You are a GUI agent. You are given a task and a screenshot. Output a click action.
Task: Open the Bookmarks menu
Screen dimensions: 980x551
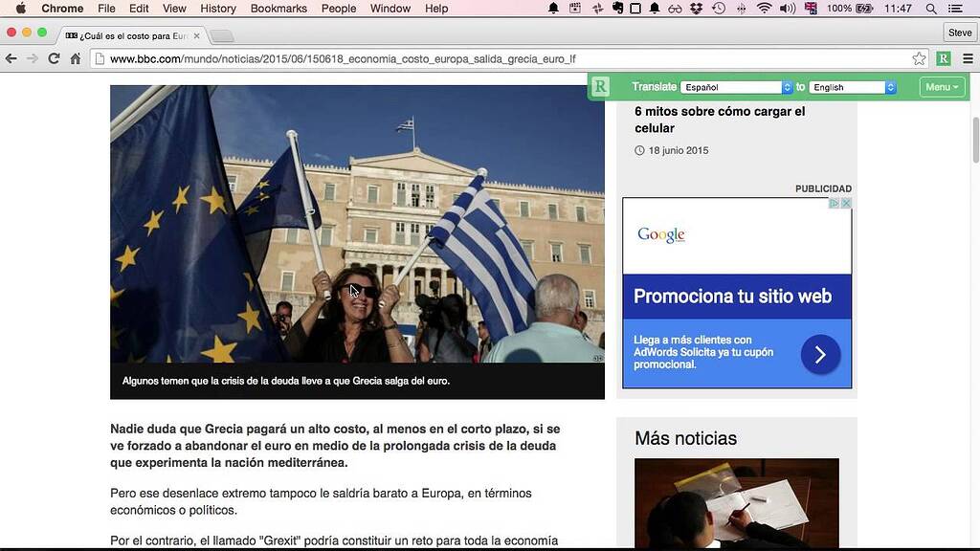[278, 9]
